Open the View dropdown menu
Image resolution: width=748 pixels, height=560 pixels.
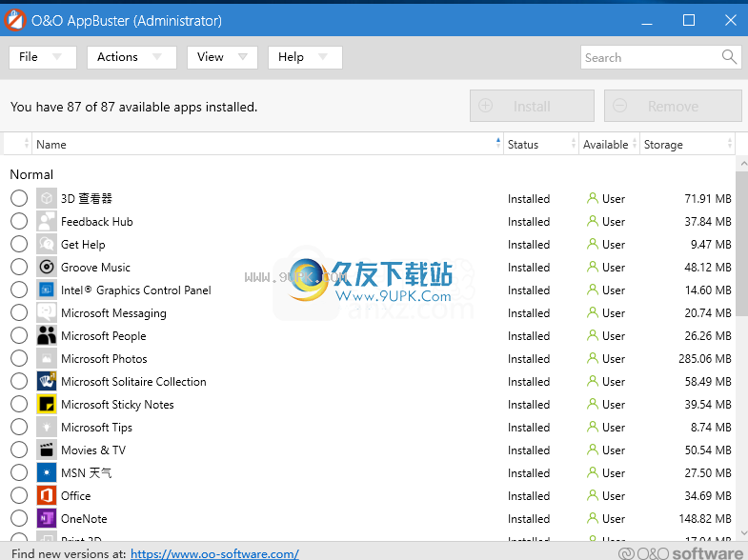(x=222, y=57)
